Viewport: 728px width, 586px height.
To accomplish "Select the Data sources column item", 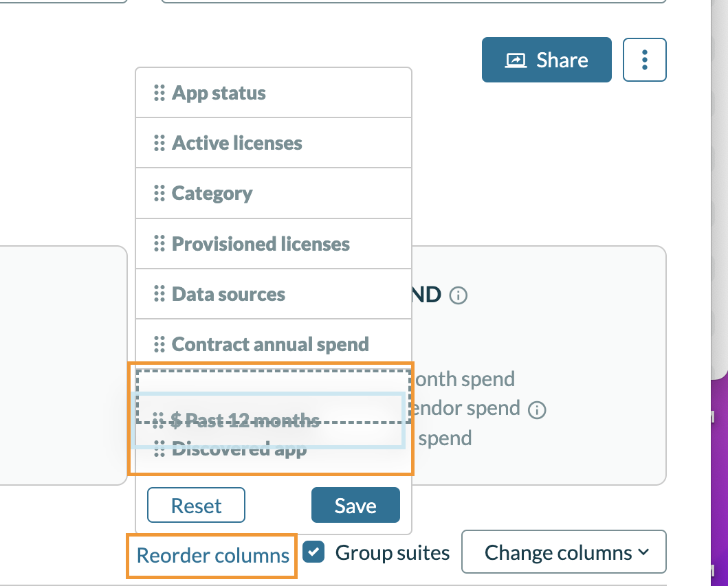I will [228, 294].
